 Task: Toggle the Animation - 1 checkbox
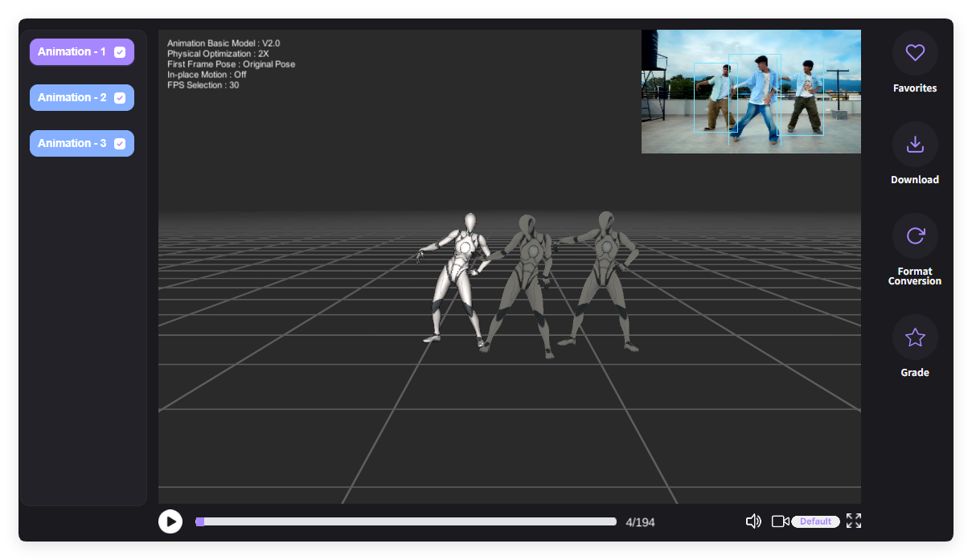(120, 52)
